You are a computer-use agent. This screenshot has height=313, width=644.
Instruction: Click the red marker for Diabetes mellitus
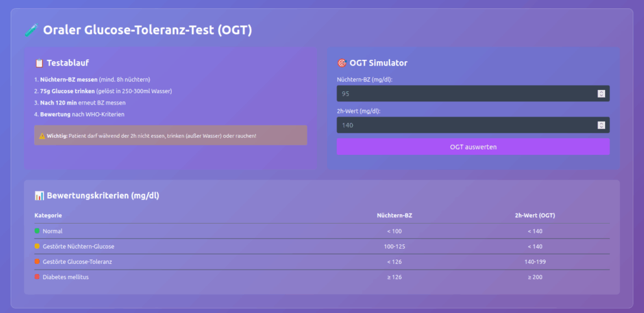click(37, 276)
